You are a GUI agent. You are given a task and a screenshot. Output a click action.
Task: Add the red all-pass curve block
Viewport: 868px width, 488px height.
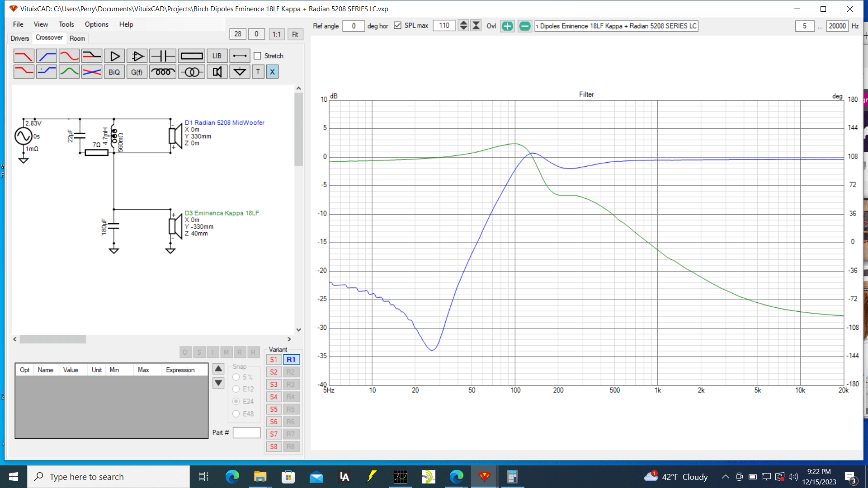click(x=69, y=56)
